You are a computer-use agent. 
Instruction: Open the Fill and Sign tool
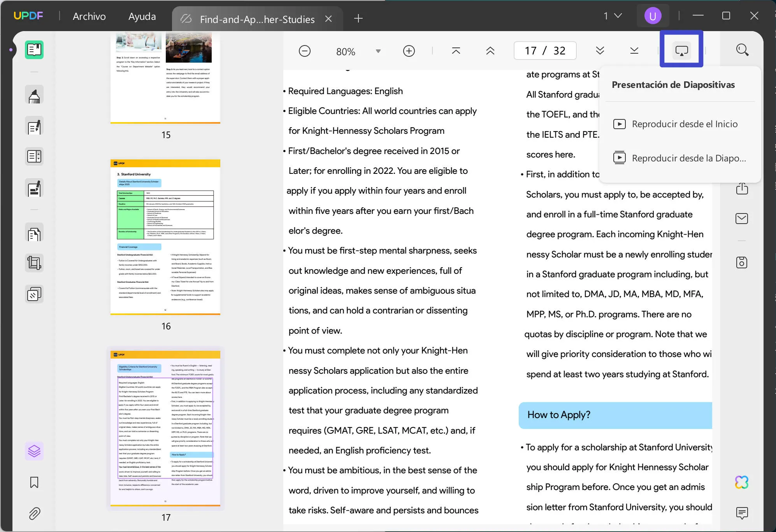point(34,189)
